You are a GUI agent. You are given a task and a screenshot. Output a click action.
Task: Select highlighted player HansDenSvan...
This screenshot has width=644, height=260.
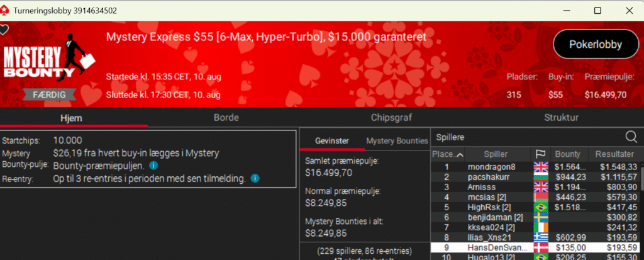pyautogui.click(x=535, y=247)
